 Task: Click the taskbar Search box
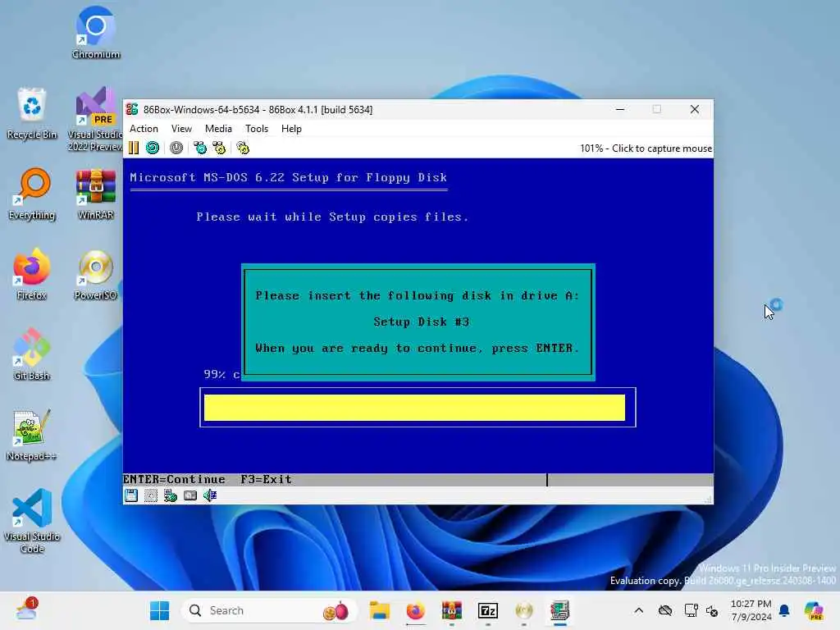pyautogui.click(x=269, y=610)
